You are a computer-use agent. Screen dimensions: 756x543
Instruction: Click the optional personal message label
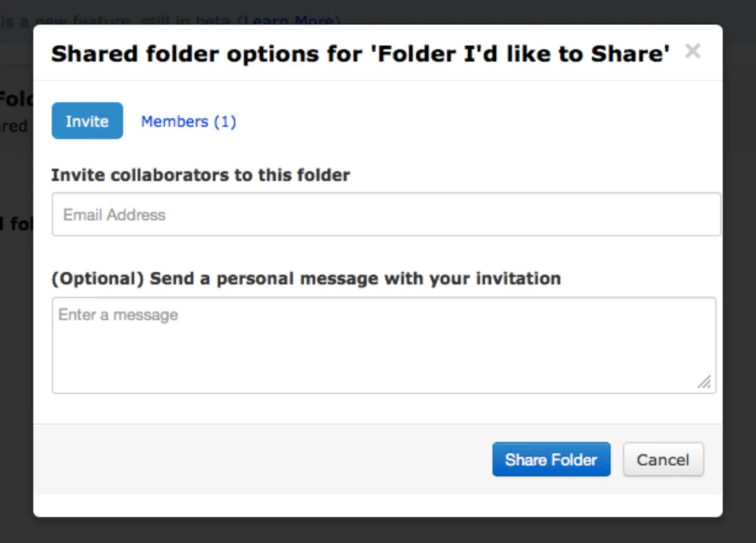pyautogui.click(x=306, y=278)
